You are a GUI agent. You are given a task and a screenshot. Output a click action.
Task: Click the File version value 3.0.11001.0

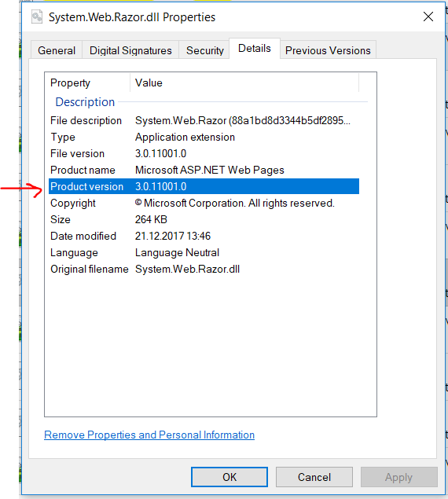pyautogui.click(x=160, y=154)
